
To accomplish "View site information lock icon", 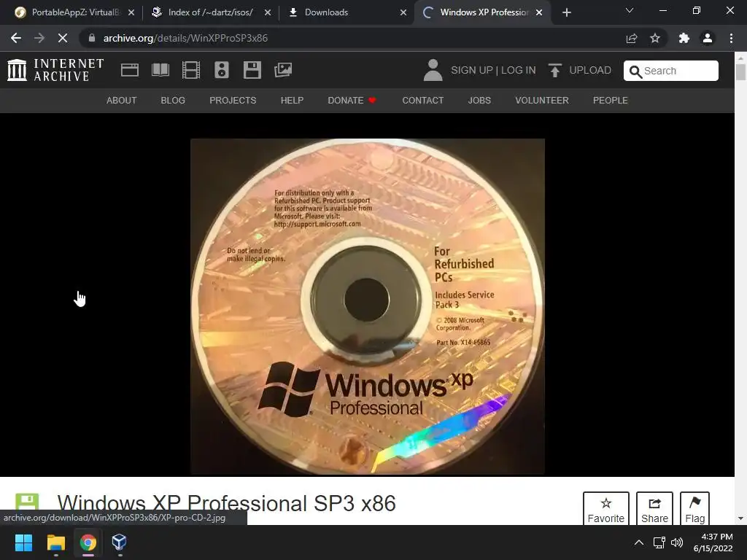I will 92,38.
